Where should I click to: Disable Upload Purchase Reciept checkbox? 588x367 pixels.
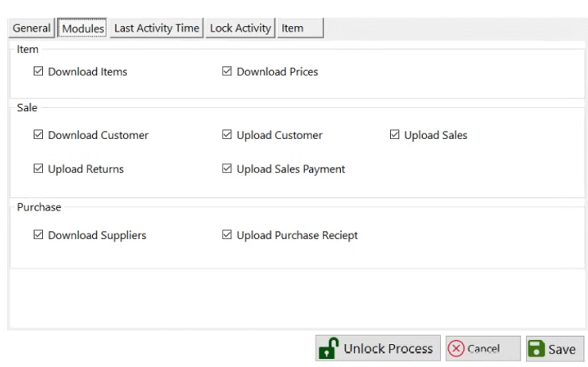(x=227, y=235)
